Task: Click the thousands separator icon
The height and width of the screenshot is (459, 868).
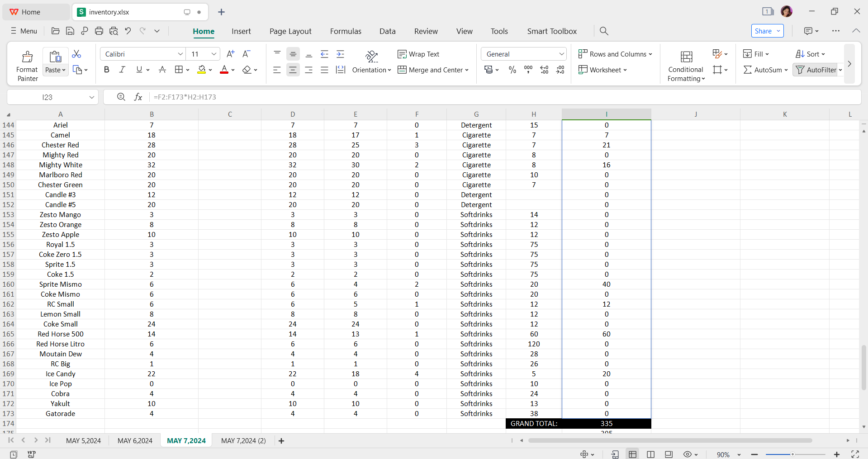Action: (528, 70)
